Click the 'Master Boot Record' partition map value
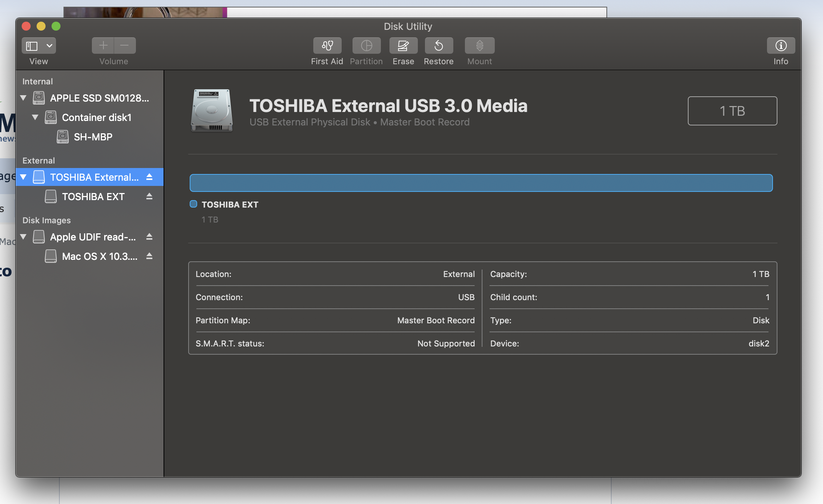Screen dimensions: 823x504 point(436,320)
